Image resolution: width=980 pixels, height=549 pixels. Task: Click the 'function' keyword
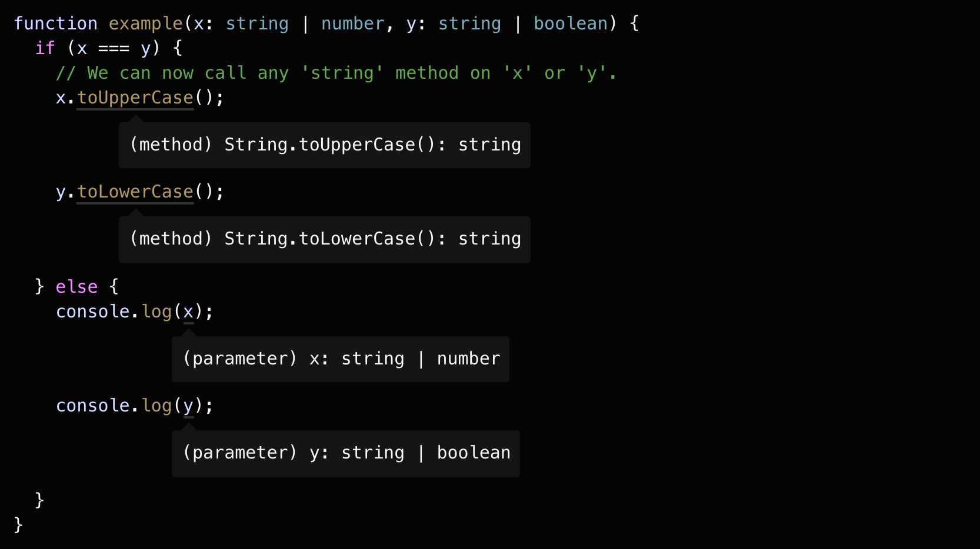[x=55, y=24]
